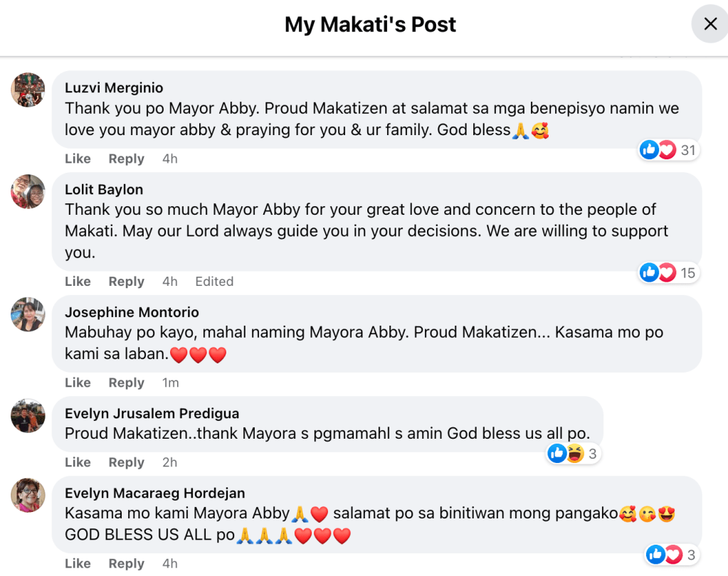The image size is (728, 576).
Task: Click Evelyn Macaraeg Hordejan's profile picture
Action: click(28, 495)
